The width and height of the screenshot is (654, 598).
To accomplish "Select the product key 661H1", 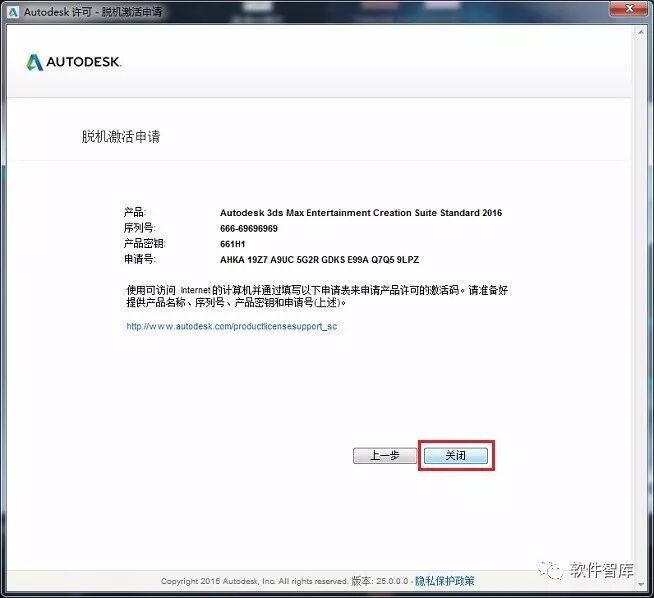I will click(232, 244).
